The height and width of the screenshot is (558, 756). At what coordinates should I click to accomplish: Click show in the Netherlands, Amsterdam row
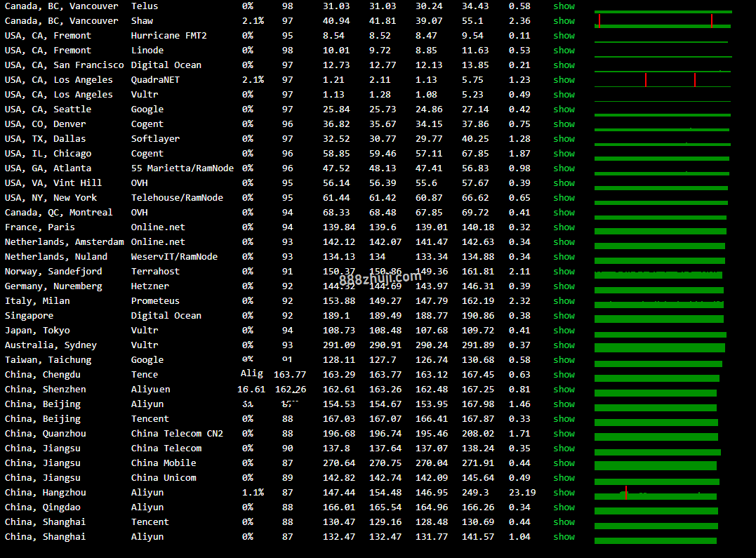point(564,242)
